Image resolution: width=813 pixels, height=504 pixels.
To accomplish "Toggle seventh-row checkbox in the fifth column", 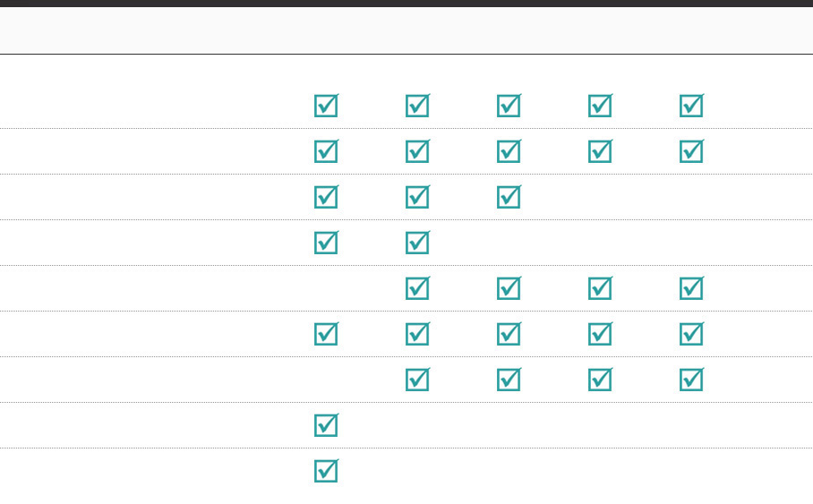I will pyautogui.click(x=691, y=380).
